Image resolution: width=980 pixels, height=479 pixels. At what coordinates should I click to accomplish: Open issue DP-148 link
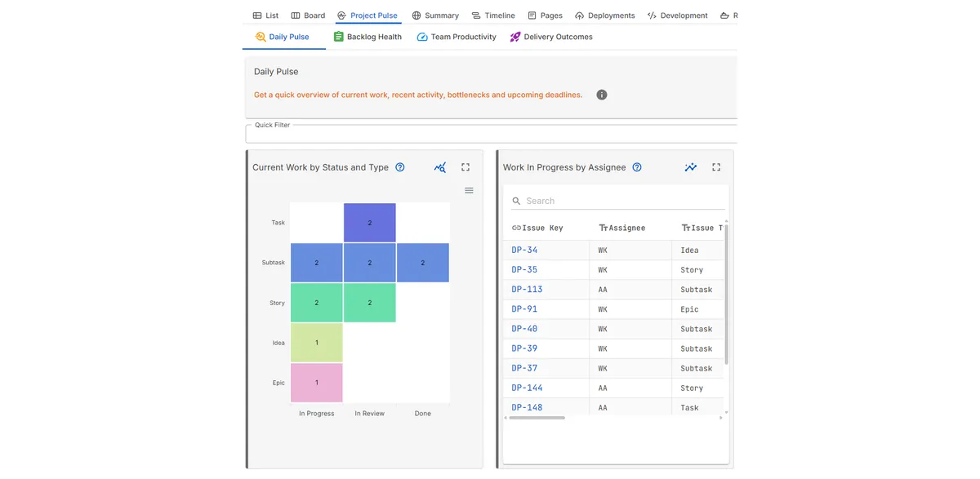coord(527,407)
